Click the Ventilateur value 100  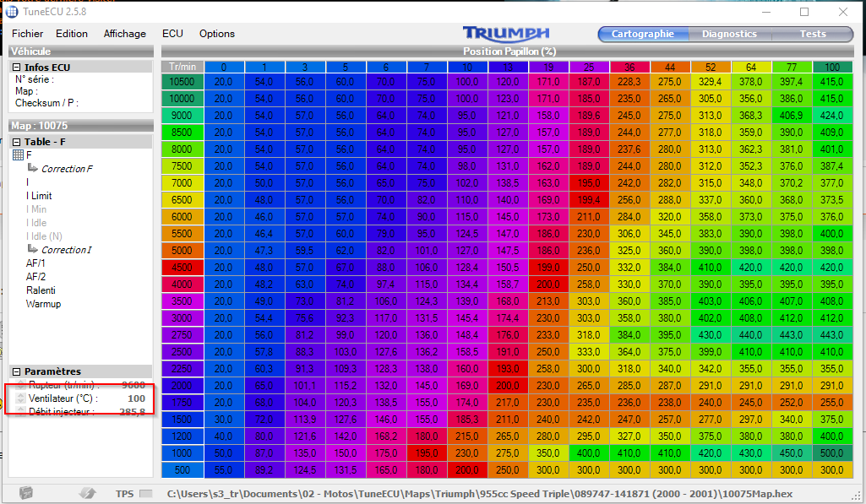[136, 398]
